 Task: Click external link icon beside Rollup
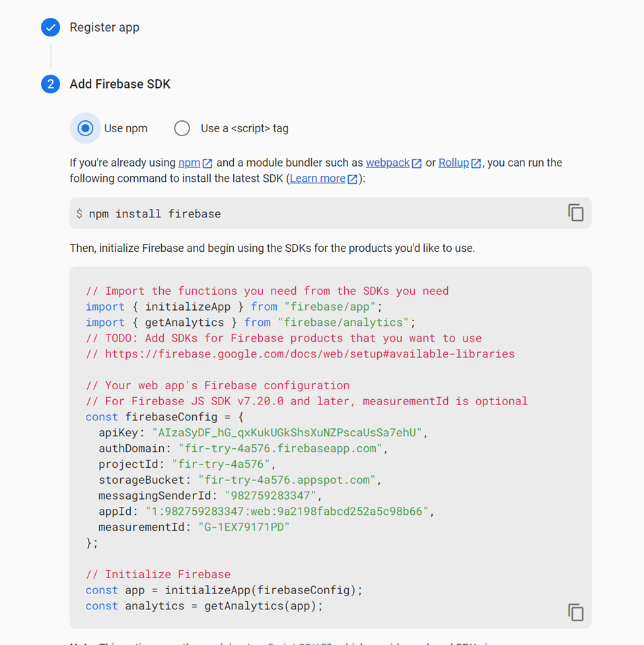[476, 163]
